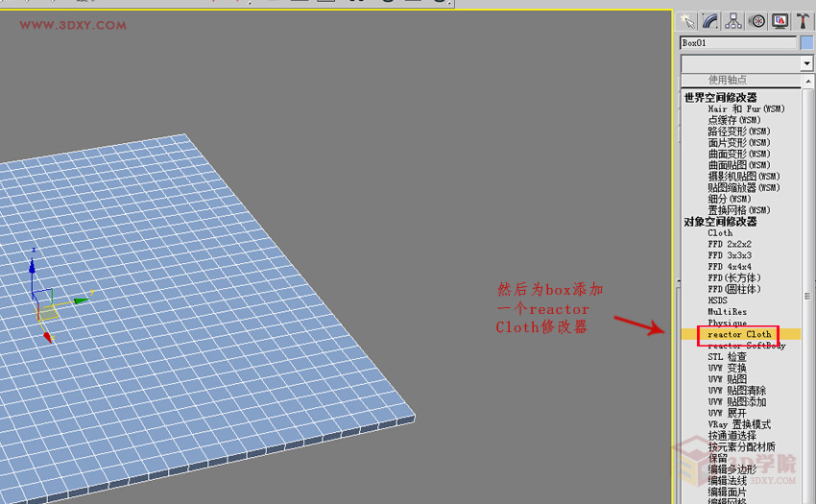The width and height of the screenshot is (816, 504).
Task: Add the reactor Cloth modifier
Action: point(739,334)
